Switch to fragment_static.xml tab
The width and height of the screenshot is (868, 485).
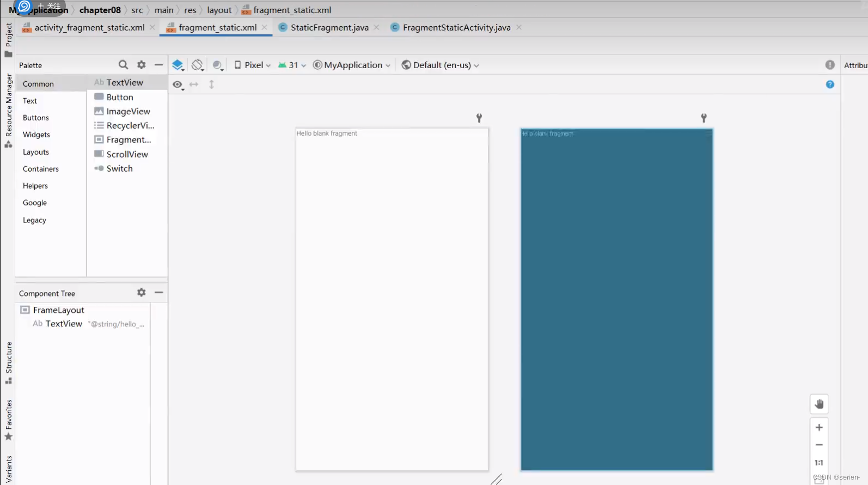click(217, 27)
